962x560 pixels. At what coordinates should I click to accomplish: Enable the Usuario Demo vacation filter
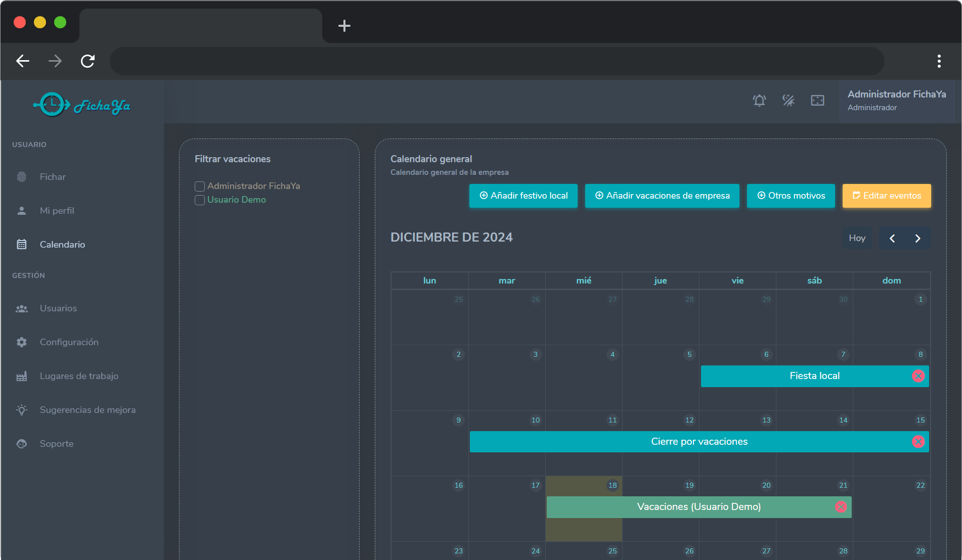(200, 200)
